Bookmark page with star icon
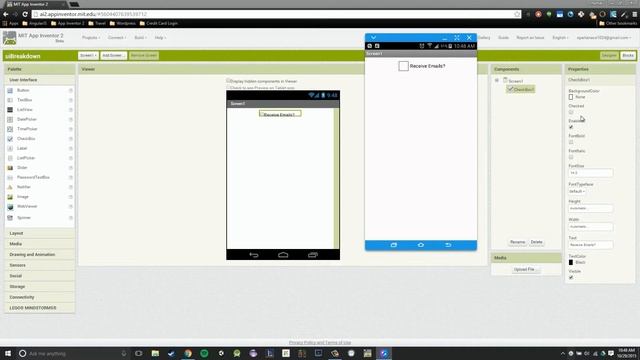This screenshot has width=640, height=360. (x=517, y=14)
